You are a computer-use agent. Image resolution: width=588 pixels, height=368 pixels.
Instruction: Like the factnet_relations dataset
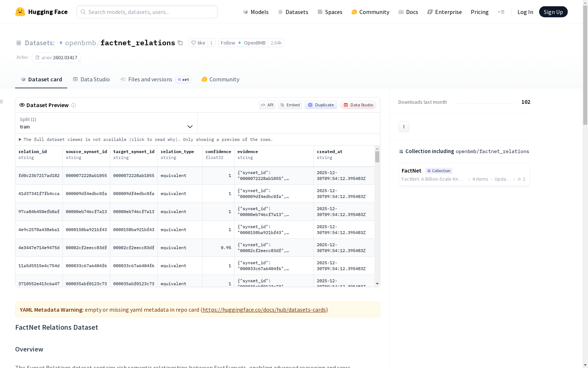(198, 43)
